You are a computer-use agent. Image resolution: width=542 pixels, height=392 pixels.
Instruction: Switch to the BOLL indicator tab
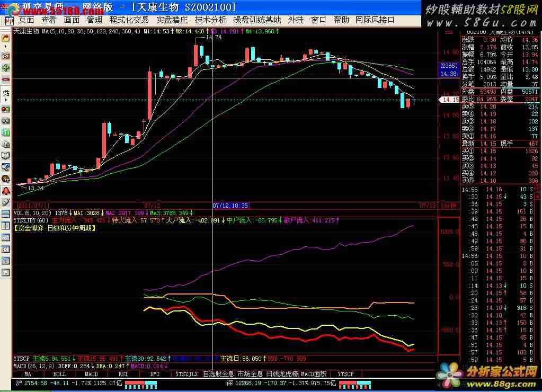59,374
